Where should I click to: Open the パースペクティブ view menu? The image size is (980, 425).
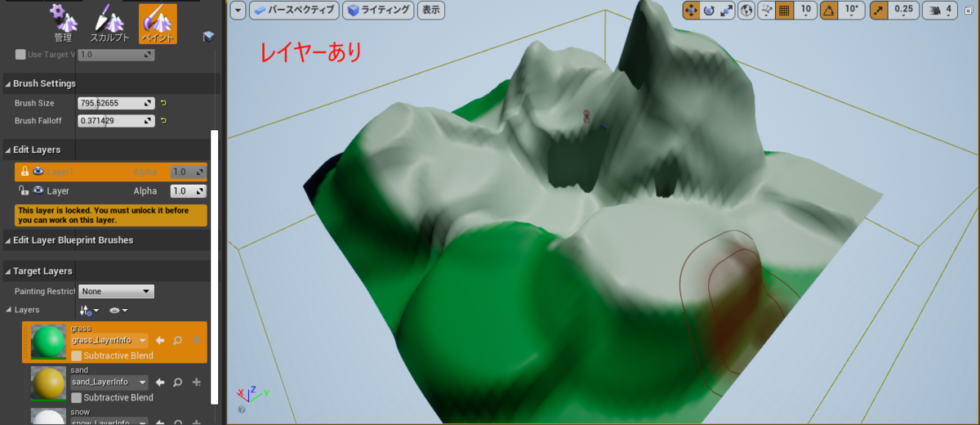[294, 10]
